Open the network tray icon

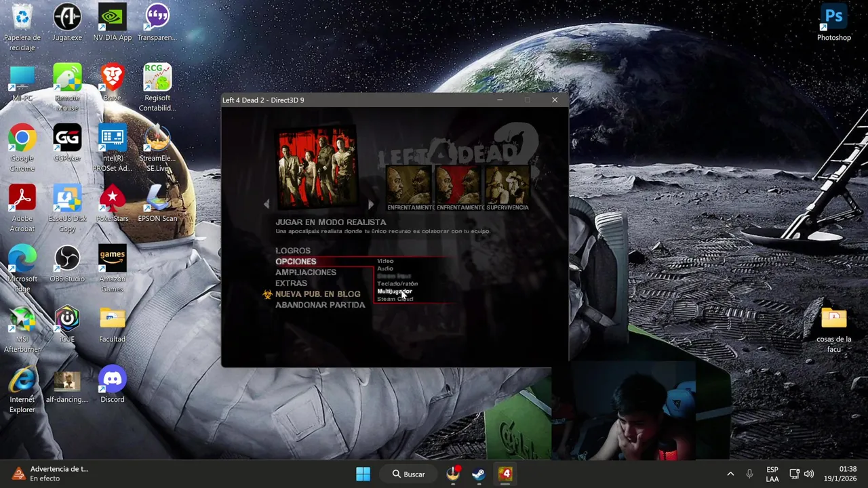click(794, 474)
